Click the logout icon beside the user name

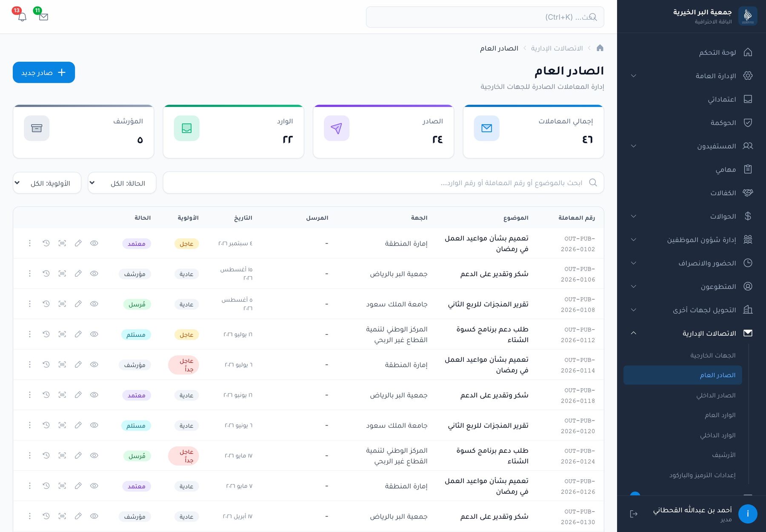634,514
